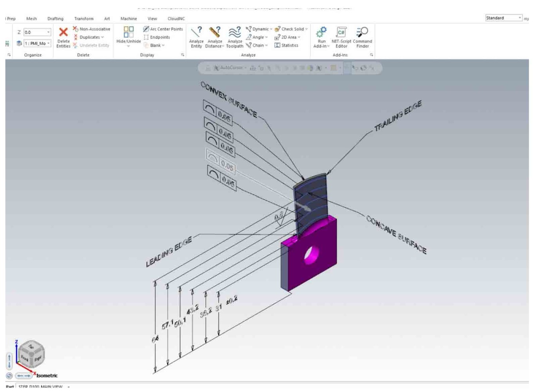Image resolution: width=542 pixels, height=392 pixels.
Task: Expand the 1 : PMI_Mo level dropdown
Action: click(x=49, y=43)
